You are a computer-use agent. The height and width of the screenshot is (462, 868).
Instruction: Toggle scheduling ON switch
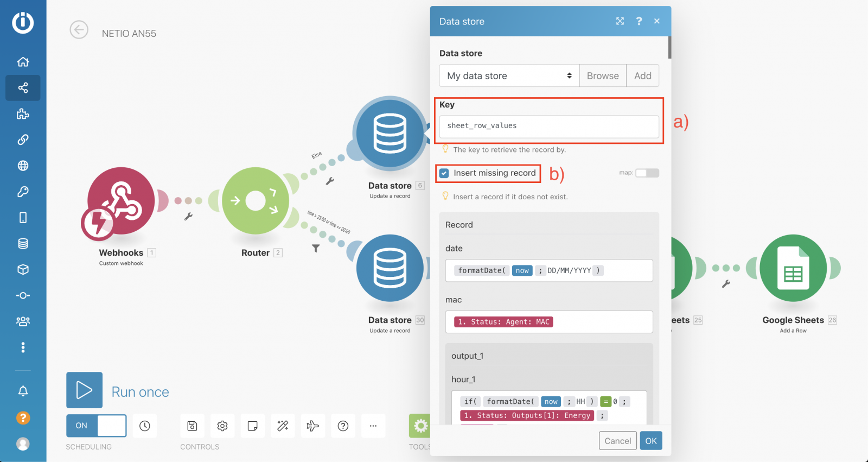click(x=97, y=426)
